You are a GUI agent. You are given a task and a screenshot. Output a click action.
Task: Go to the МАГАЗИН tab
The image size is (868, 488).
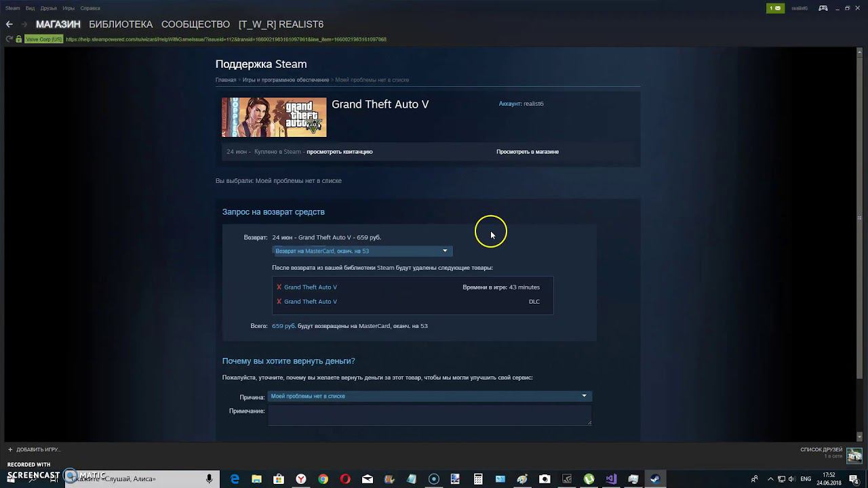click(58, 24)
